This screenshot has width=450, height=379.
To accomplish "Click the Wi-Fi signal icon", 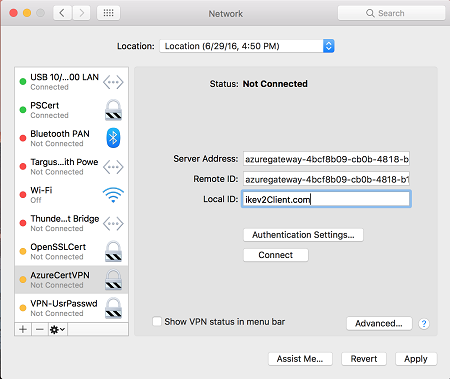I will coord(113,195).
